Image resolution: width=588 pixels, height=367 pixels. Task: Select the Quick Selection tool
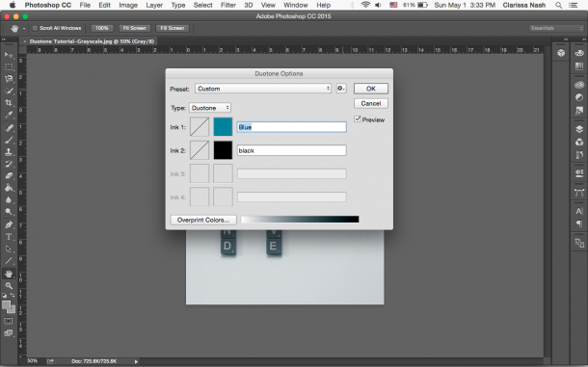pyautogui.click(x=9, y=92)
